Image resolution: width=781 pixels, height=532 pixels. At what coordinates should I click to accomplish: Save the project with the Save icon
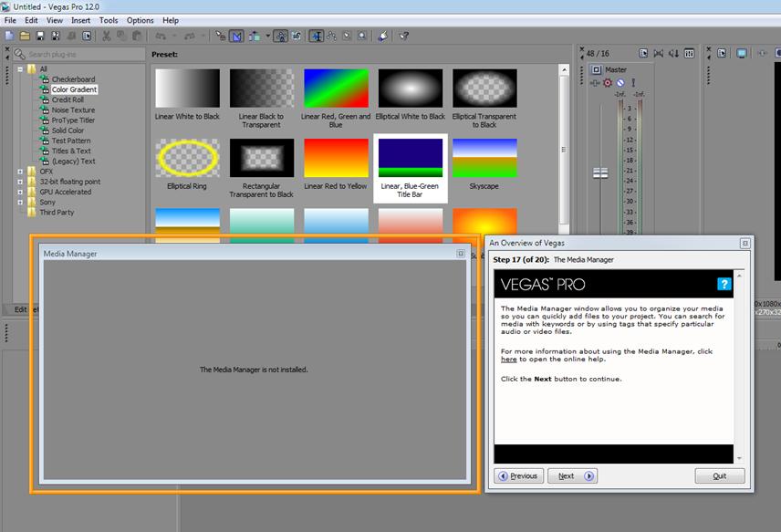coord(40,36)
